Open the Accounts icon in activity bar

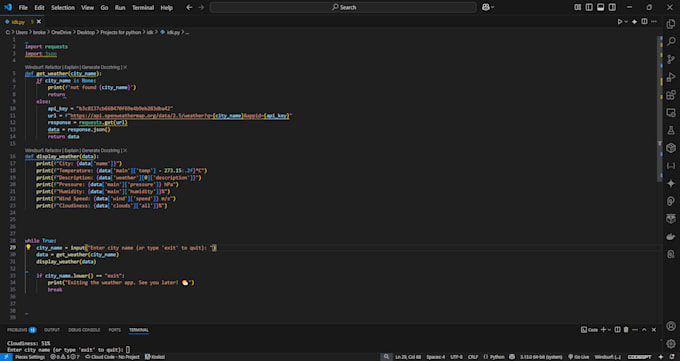tap(671, 326)
